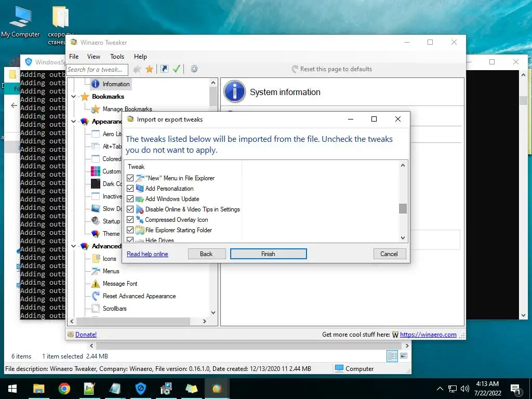Click the Custom accents colorful icon
This screenshot has width=532, height=399.
pos(96,171)
